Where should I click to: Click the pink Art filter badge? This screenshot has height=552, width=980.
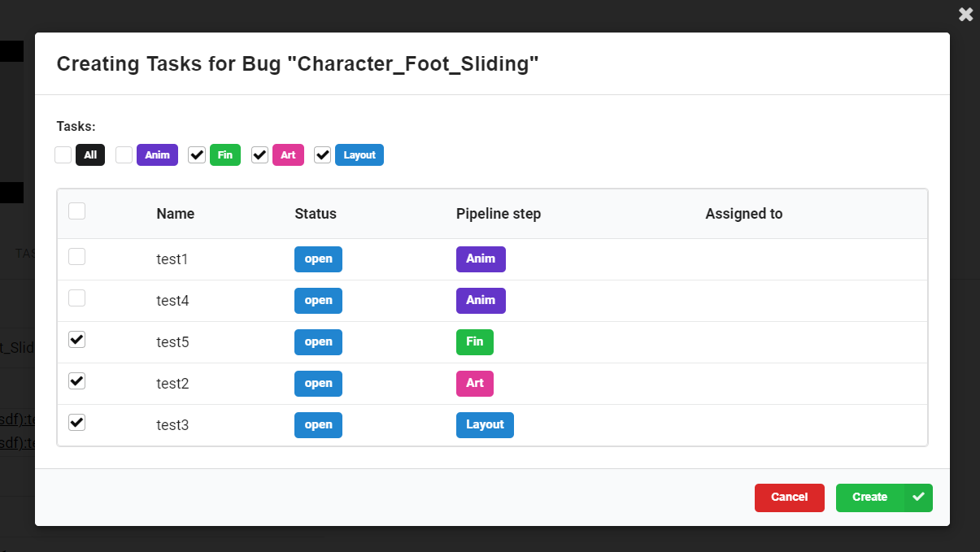[288, 154]
